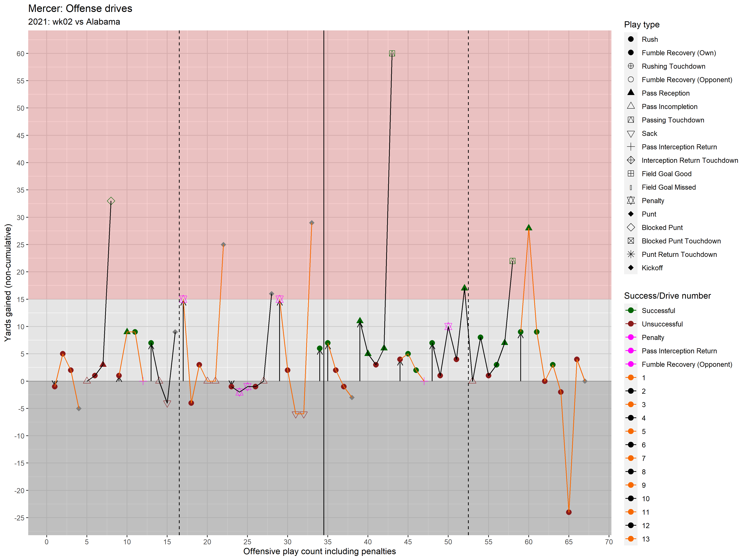Click the y-axis tick label -25
Image resolution: width=747 pixels, height=560 pixels.
(19, 518)
